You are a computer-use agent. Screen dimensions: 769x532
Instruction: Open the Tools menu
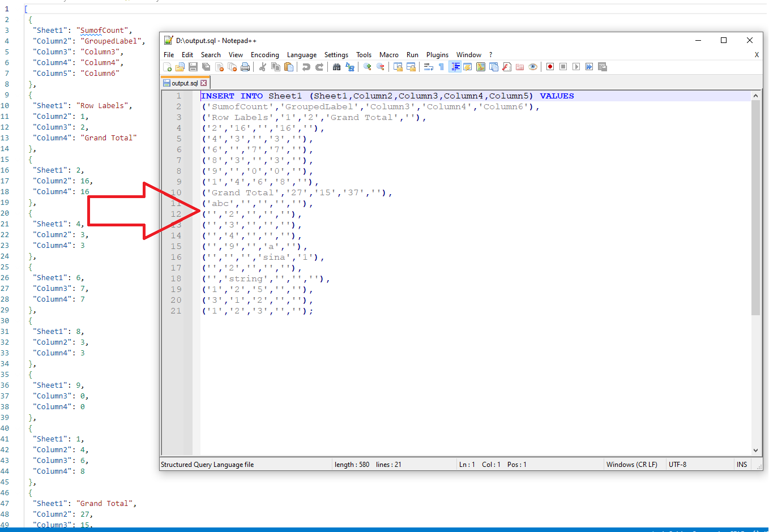point(364,55)
